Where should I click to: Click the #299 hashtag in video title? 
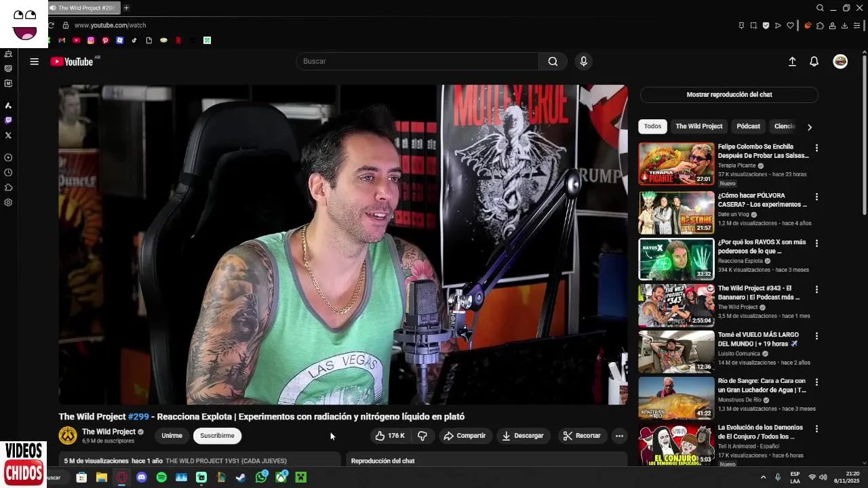click(138, 416)
